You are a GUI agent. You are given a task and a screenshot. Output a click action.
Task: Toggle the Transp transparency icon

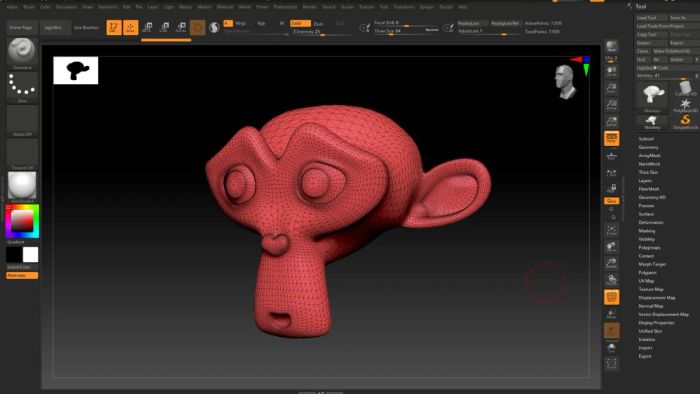pyautogui.click(x=612, y=314)
